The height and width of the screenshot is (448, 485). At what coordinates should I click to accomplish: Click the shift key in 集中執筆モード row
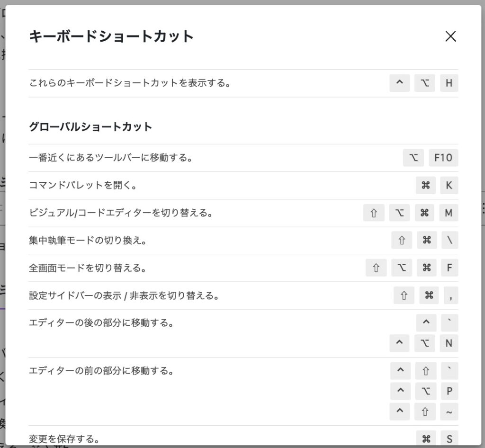[402, 240]
